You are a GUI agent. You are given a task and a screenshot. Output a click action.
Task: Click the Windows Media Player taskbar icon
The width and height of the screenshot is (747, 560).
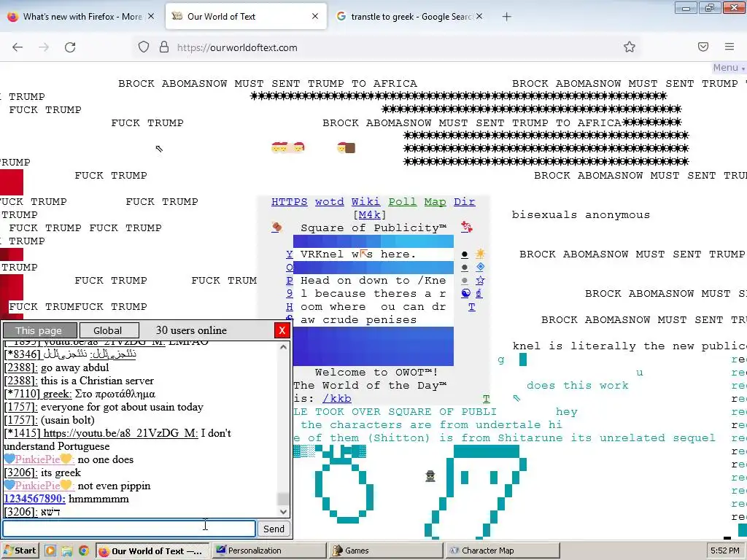(x=50, y=551)
